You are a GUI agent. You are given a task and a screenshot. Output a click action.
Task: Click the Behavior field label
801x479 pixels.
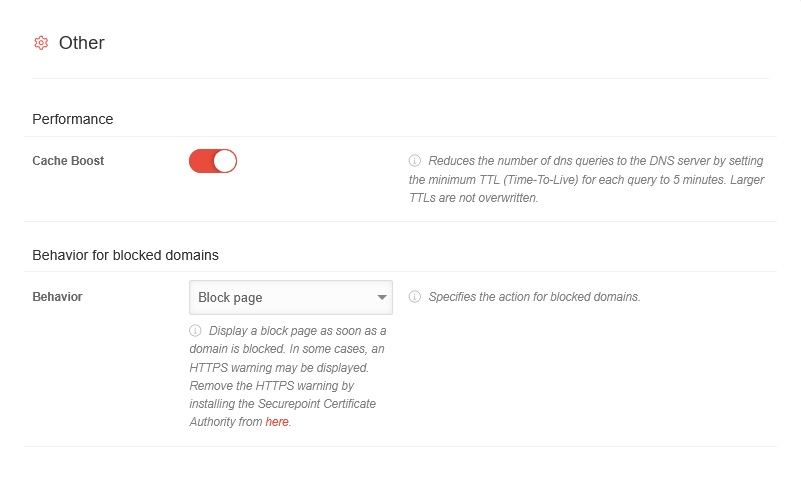57,297
